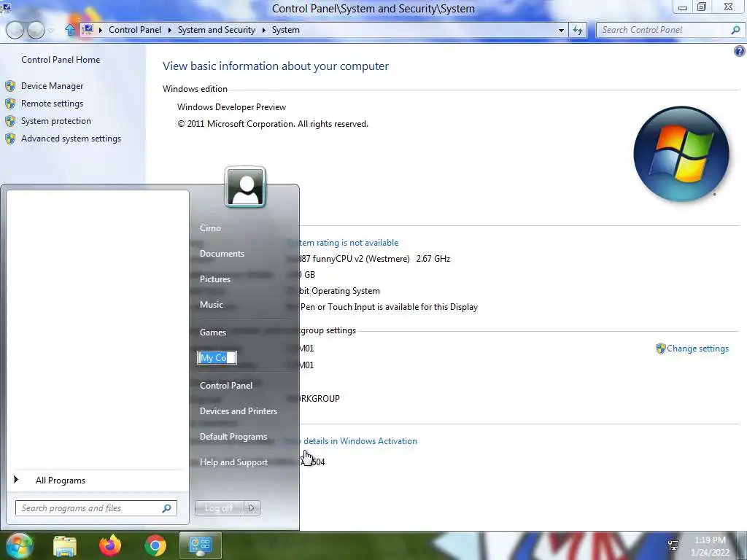Image resolution: width=747 pixels, height=560 pixels.
Task: Click the Advanced system settings shield icon
Action: pyautogui.click(x=10, y=139)
